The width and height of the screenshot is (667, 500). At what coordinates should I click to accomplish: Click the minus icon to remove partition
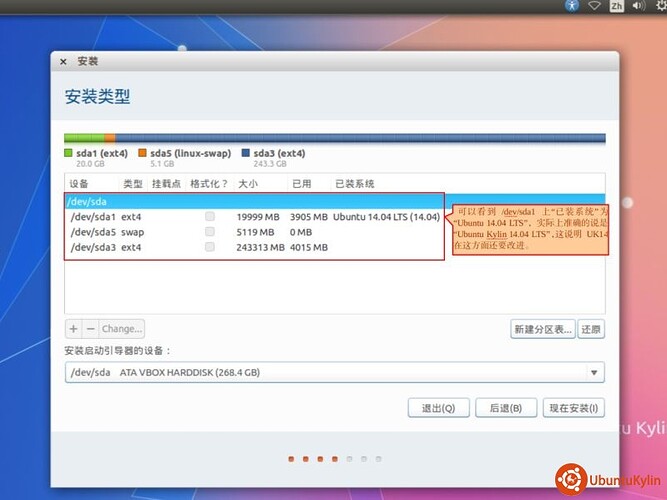coord(90,328)
